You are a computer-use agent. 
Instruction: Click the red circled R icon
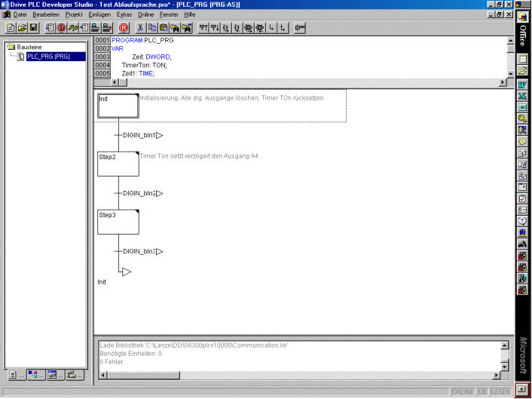[x=124, y=28]
